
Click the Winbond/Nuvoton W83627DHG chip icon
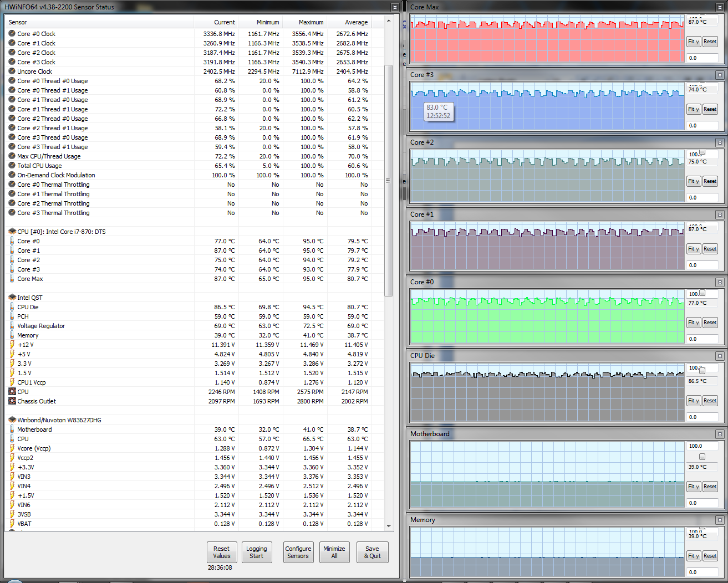[12, 420]
